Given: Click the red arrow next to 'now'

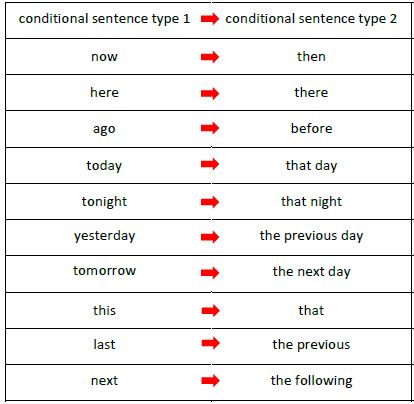Looking at the screenshot, I should point(210,57).
